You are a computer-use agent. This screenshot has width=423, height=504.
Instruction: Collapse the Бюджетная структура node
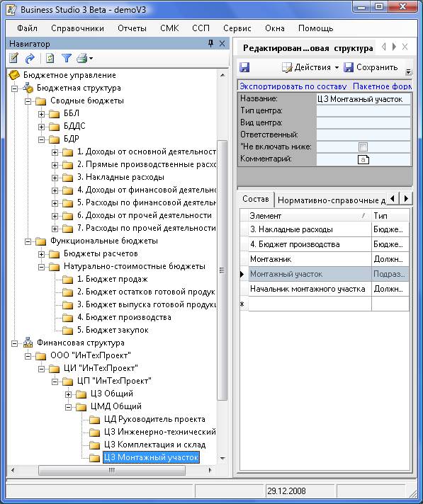[14, 88]
